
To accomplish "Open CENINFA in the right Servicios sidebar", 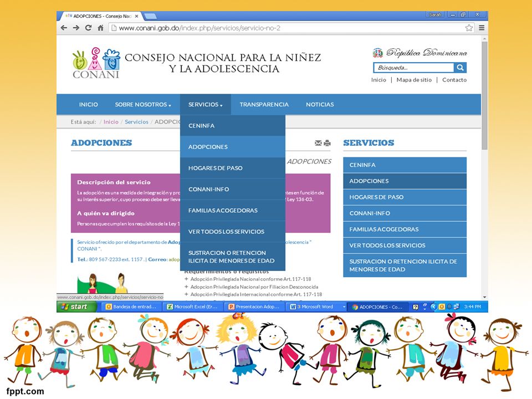I will [405, 165].
